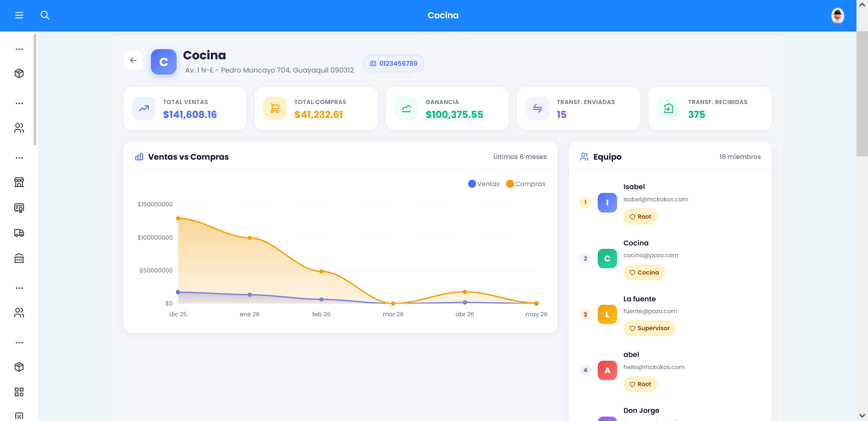Click the Total Ventas trend icon
Image resolution: width=868 pixels, height=421 pixels.
[144, 108]
